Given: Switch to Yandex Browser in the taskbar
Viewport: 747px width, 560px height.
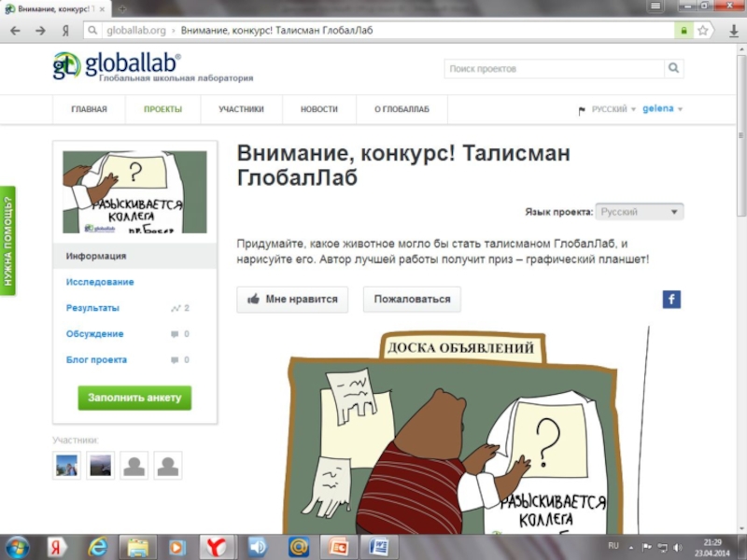Looking at the screenshot, I should [x=218, y=548].
